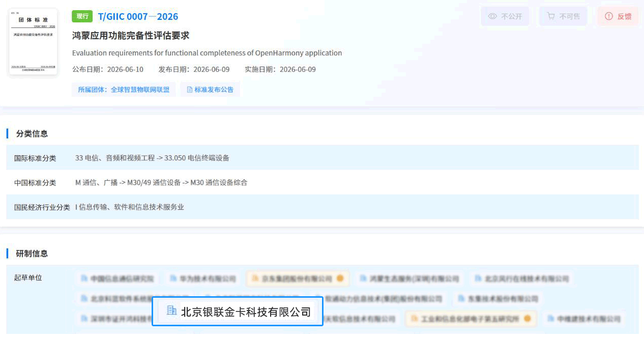Click the document icon beside 标准发布公告
The image size is (644, 340).
tap(190, 90)
